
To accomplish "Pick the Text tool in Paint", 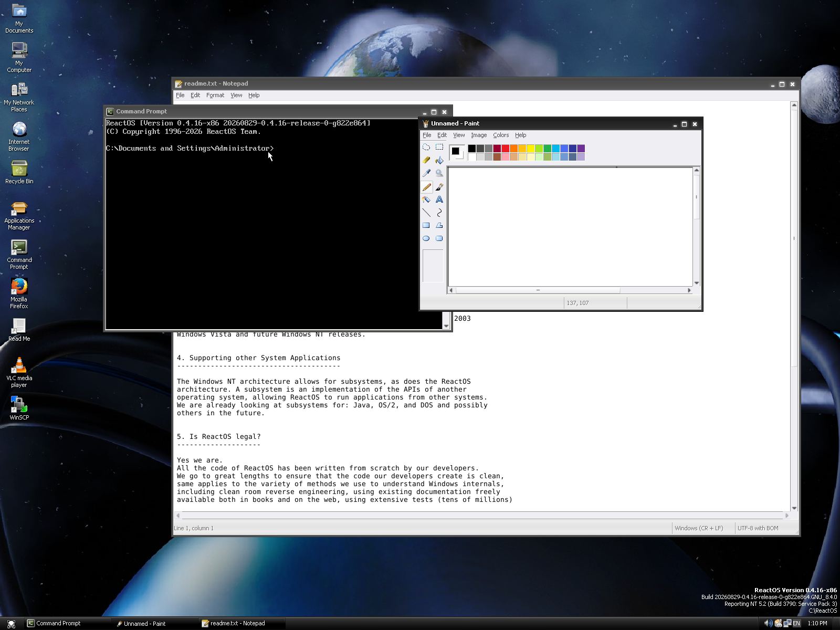I will pos(439,199).
